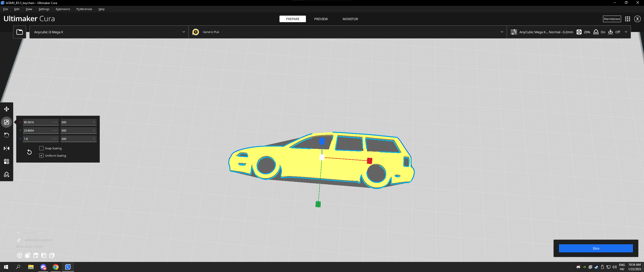Select the Move tool
Image resolution: width=644 pixels, height=272 pixels.
click(7, 109)
